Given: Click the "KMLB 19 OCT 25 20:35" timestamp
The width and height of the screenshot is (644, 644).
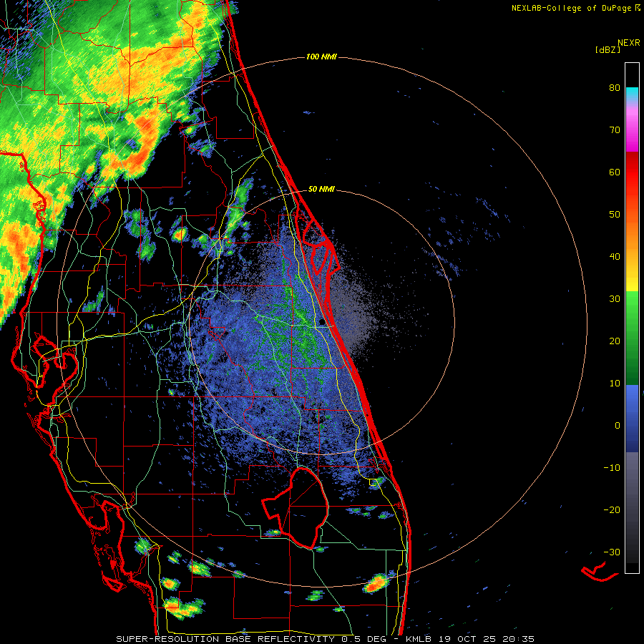Looking at the screenshot, I should [470, 639].
